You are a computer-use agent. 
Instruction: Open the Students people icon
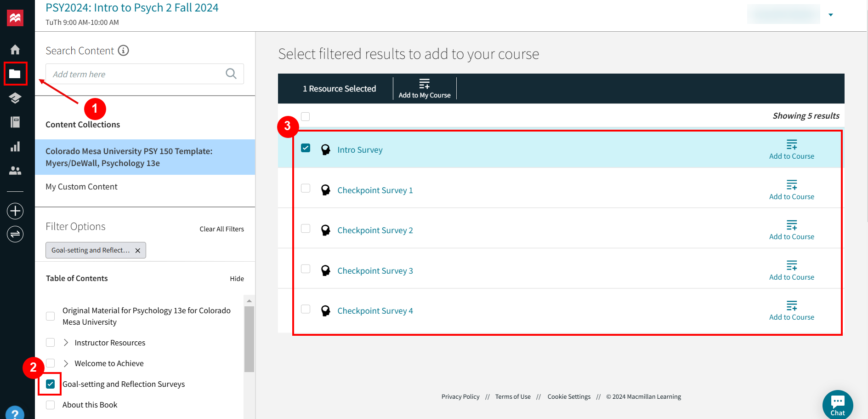pos(15,171)
